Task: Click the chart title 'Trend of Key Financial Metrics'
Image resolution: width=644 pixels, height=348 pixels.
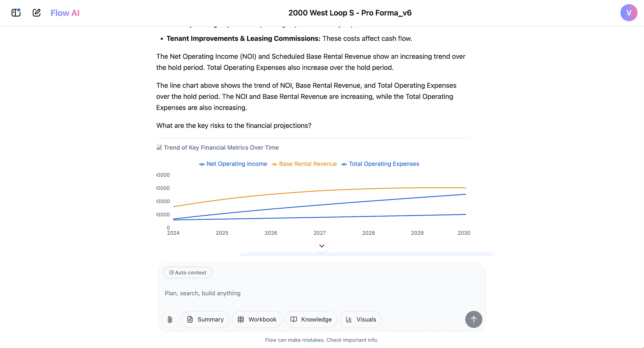Action: pyautogui.click(x=221, y=147)
